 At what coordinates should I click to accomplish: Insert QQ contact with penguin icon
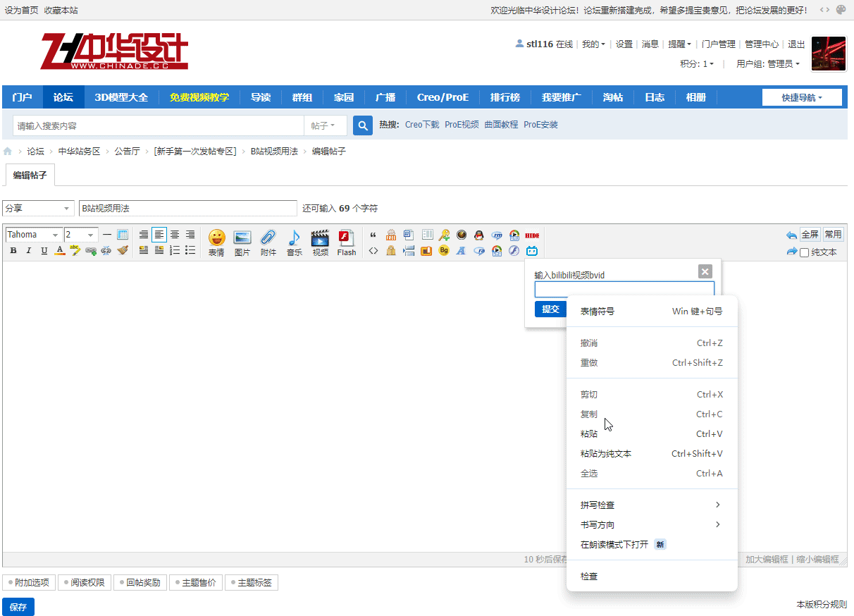coord(479,235)
